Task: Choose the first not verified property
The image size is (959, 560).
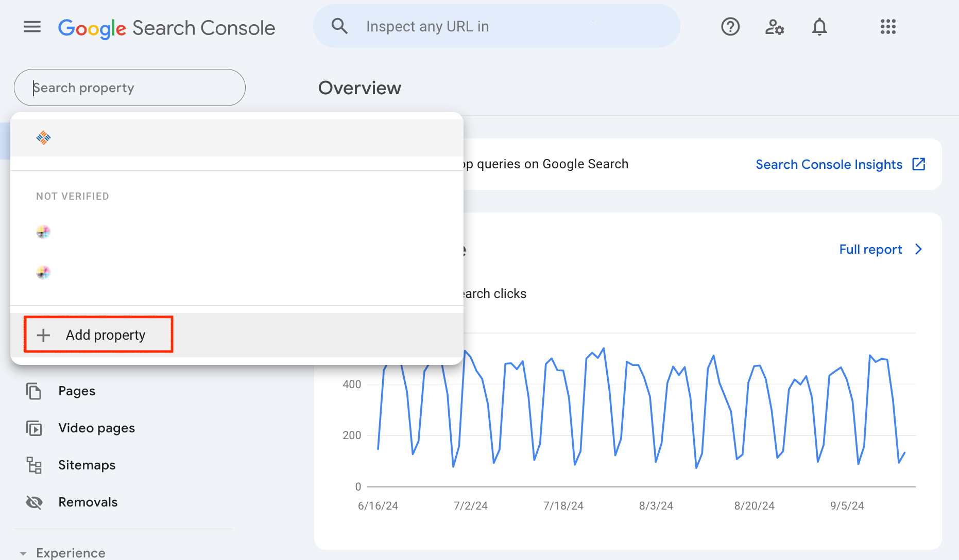Action: pyautogui.click(x=237, y=232)
